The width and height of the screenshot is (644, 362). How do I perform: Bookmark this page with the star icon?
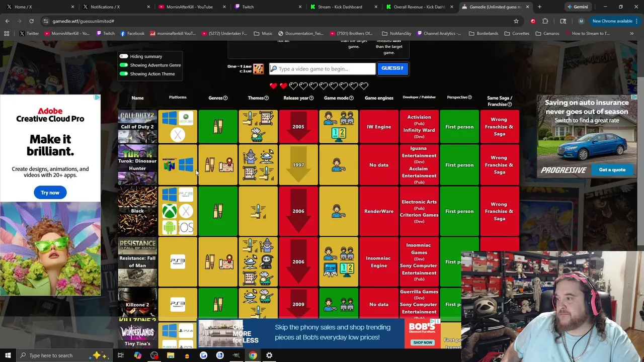click(516, 21)
